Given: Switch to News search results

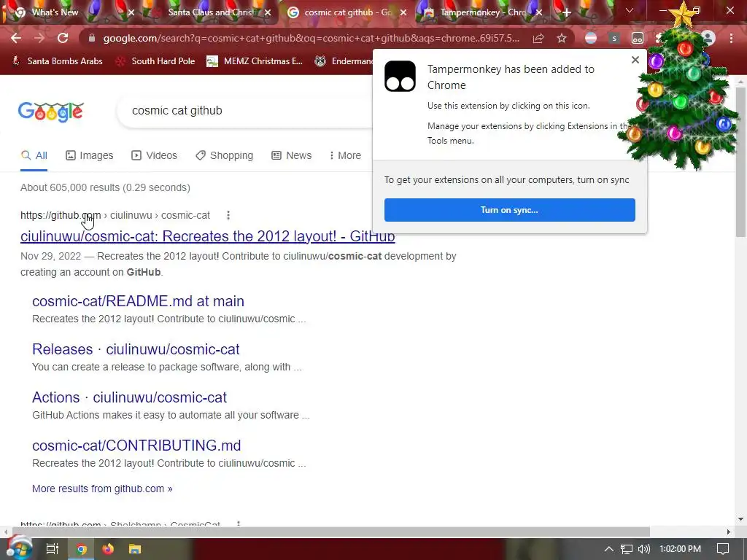Looking at the screenshot, I should (x=292, y=155).
